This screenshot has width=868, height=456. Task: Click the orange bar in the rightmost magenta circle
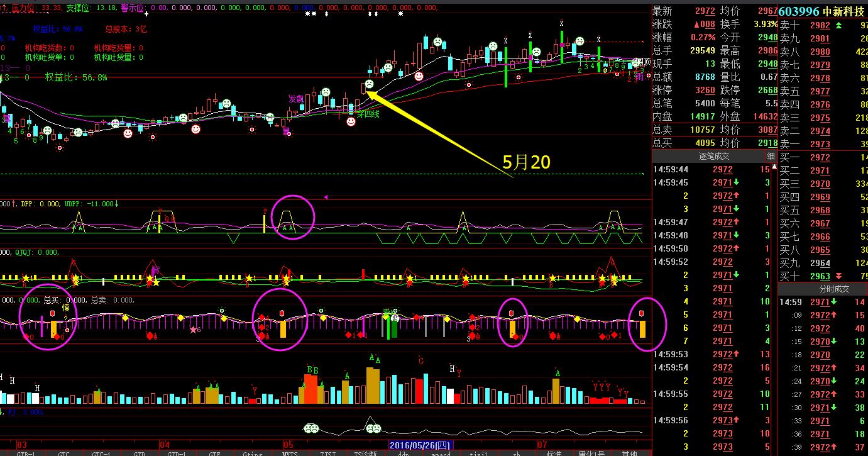click(644, 329)
